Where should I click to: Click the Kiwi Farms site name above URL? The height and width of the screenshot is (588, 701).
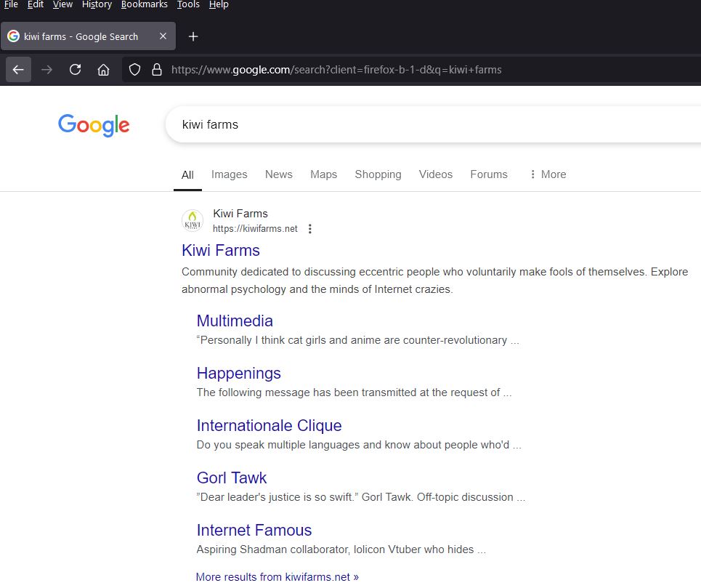tap(240, 214)
